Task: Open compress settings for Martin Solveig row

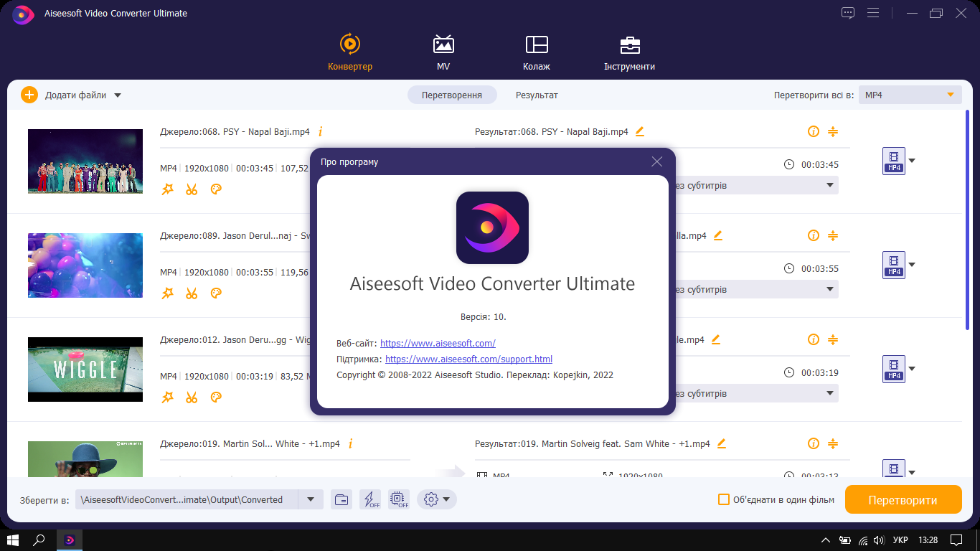Action: pyautogui.click(x=833, y=443)
